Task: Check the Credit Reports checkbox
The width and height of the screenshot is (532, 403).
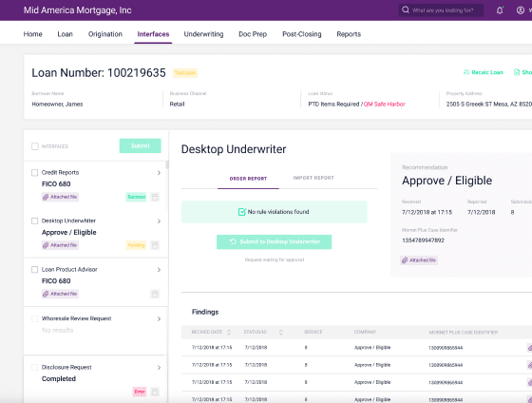Action: (x=34, y=172)
